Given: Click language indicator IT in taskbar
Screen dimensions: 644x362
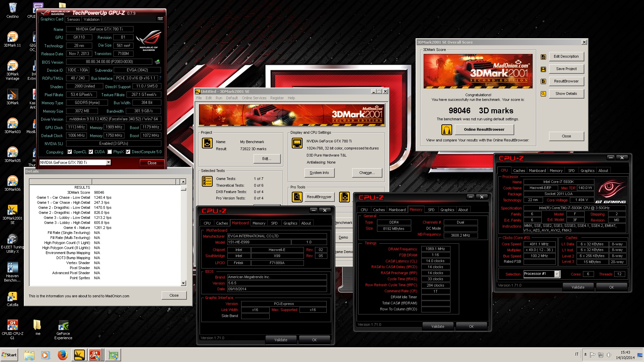Looking at the screenshot, I should click(577, 355).
